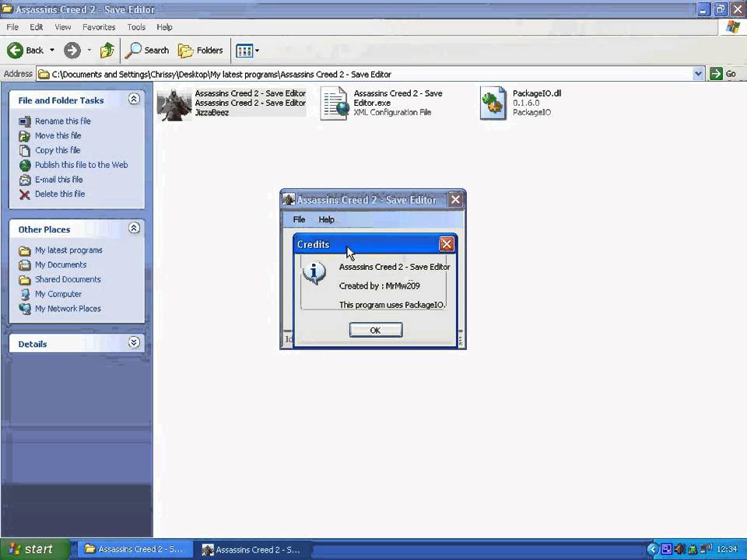
Task: Click the red Delete this file icon
Action: [x=25, y=194]
